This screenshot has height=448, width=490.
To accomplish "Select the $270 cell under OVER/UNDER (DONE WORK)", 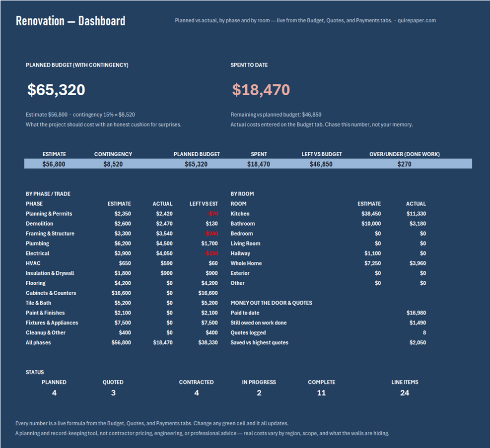I will point(405,164).
